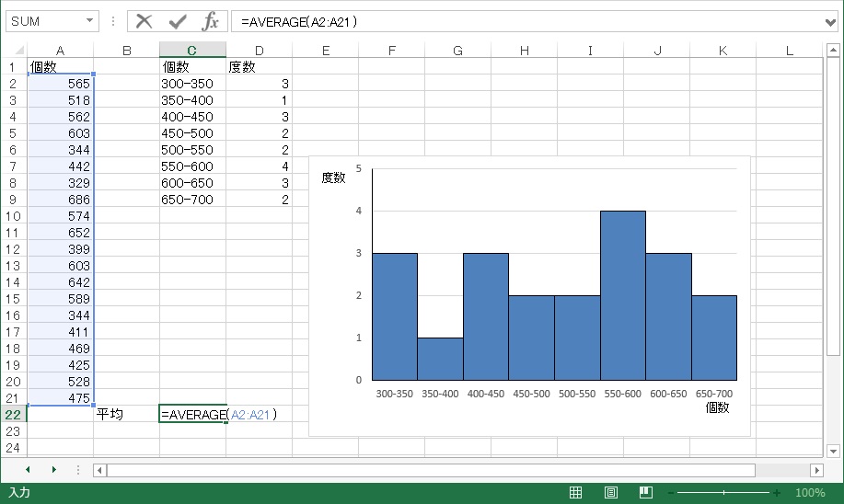Click the Select All corner triangle
Viewport: 844px width, 504px height.
[19, 51]
